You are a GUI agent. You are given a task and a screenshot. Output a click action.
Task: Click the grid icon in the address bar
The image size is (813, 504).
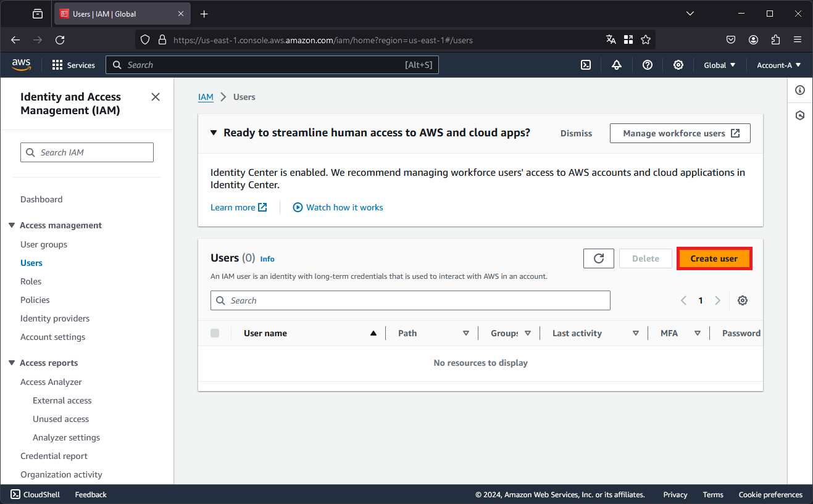[x=628, y=39]
